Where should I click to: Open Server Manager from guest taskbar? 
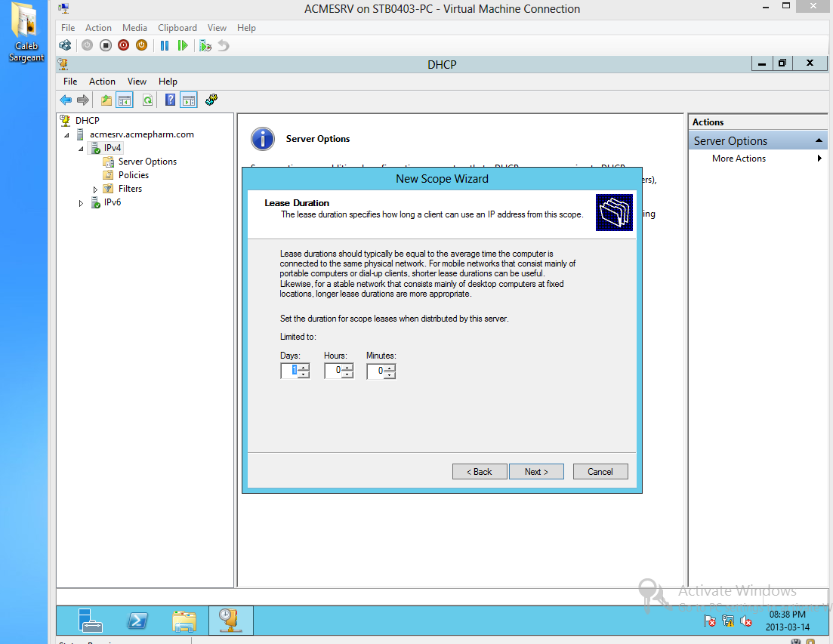pyautogui.click(x=90, y=620)
